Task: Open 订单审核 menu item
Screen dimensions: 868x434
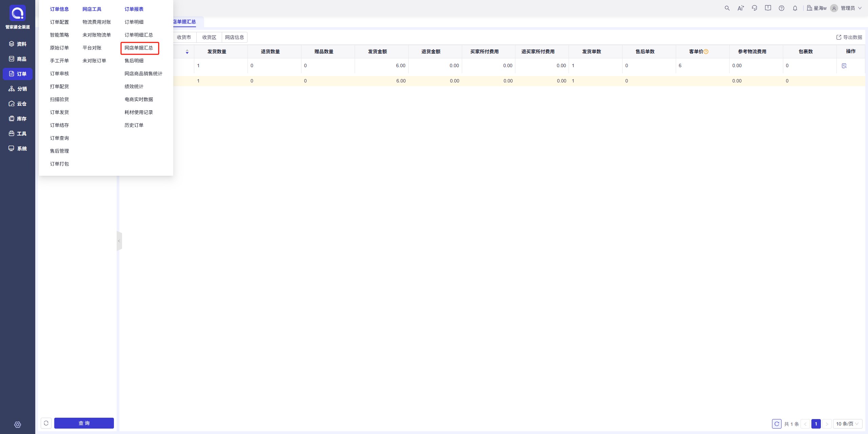Action: pyautogui.click(x=59, y=74)
